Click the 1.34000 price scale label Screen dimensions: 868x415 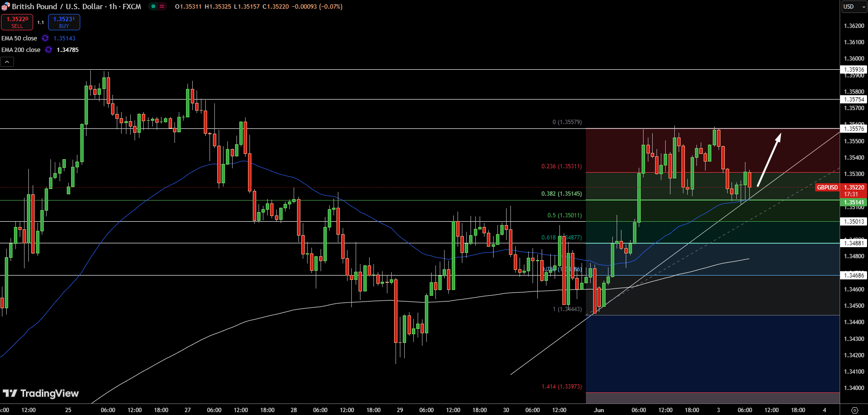pyautogui.click(x=854, y=388)
